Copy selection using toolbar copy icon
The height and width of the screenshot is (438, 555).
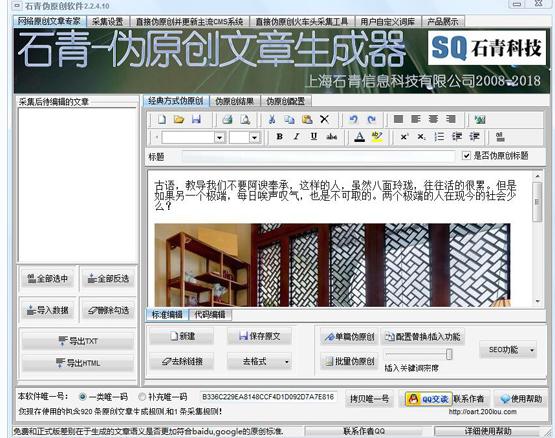[289, 119]
